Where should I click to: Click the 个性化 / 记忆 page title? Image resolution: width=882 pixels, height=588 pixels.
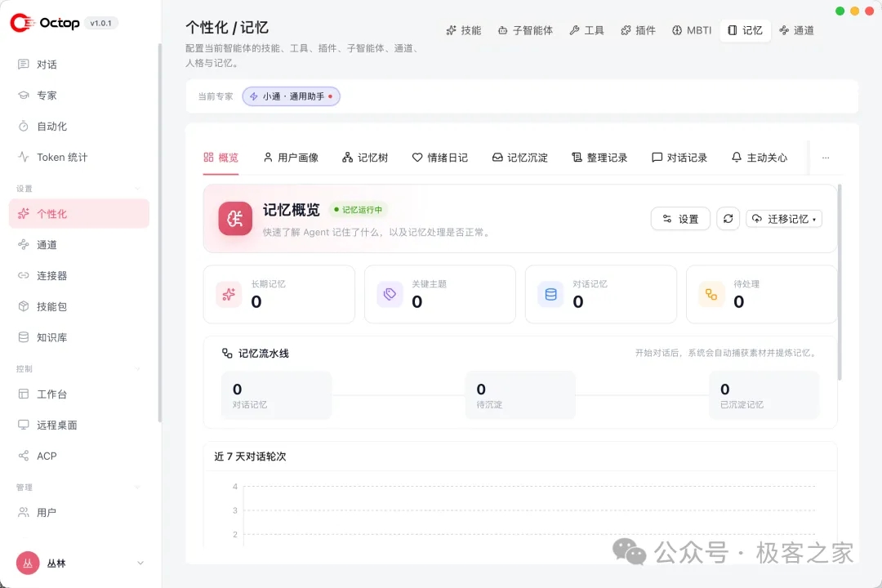pyautogui.click(x=227, y=28)
